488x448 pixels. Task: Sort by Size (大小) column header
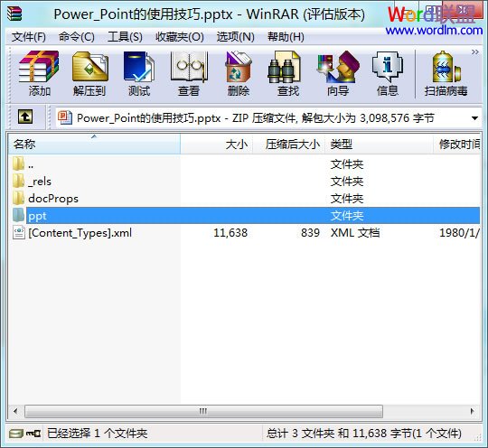[x=217, y=144]
